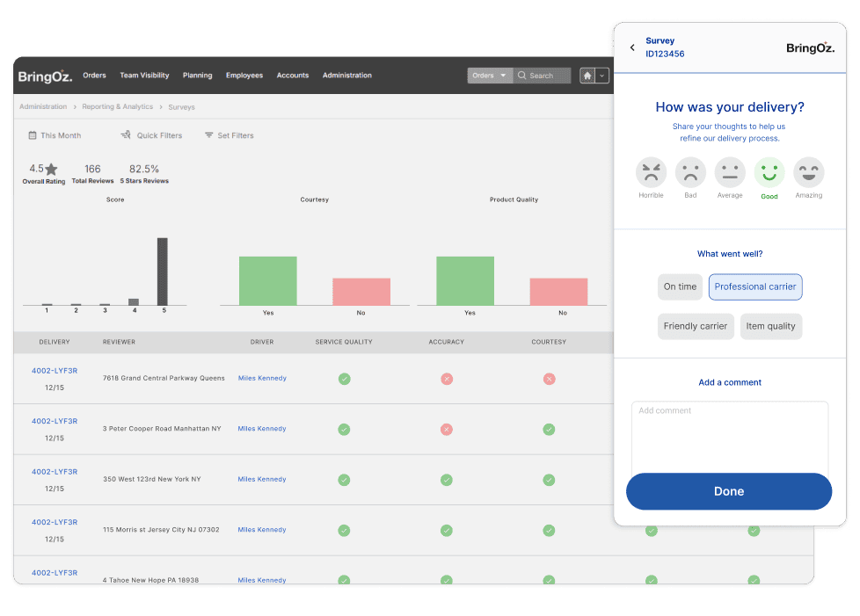
Task: Click the Add comment text box
Action: point(730,437)
